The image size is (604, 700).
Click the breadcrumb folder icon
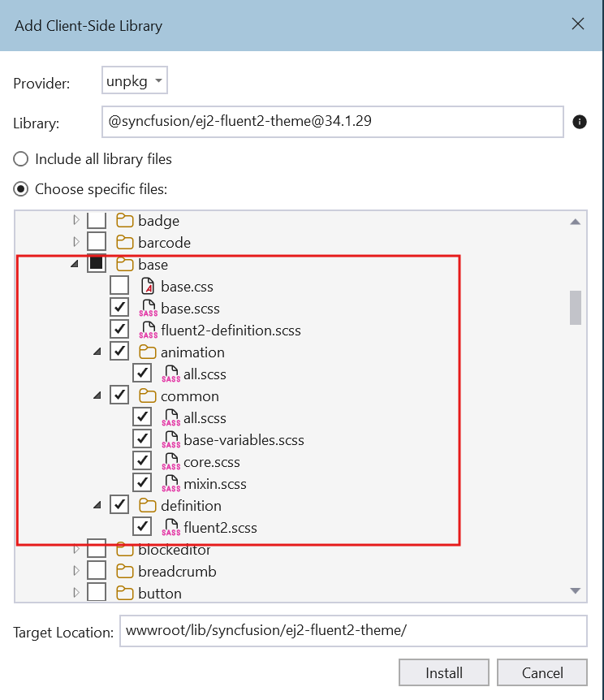[x=125, y=572]
